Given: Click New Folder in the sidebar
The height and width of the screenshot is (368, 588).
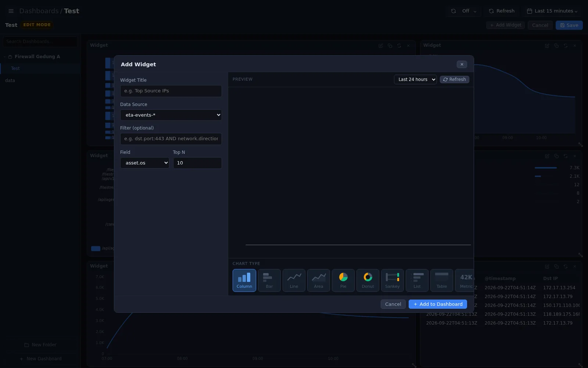Looking at the screenshot, I should pos(40,345).
